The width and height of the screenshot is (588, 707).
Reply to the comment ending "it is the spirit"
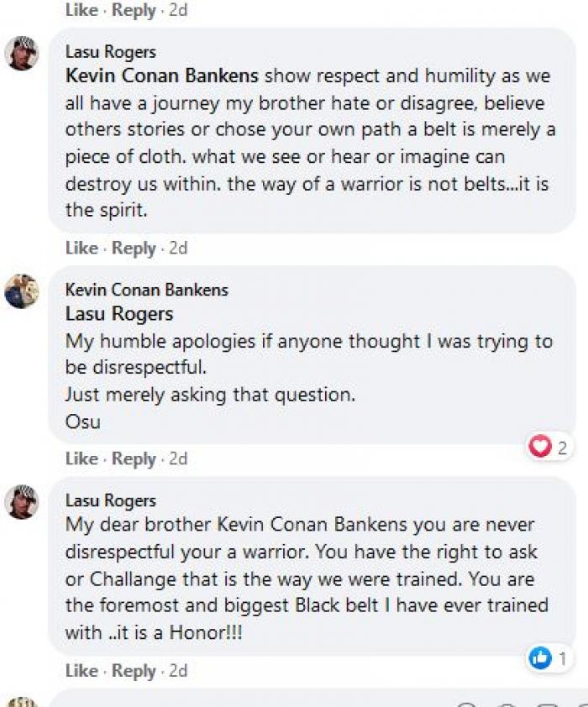134,248
